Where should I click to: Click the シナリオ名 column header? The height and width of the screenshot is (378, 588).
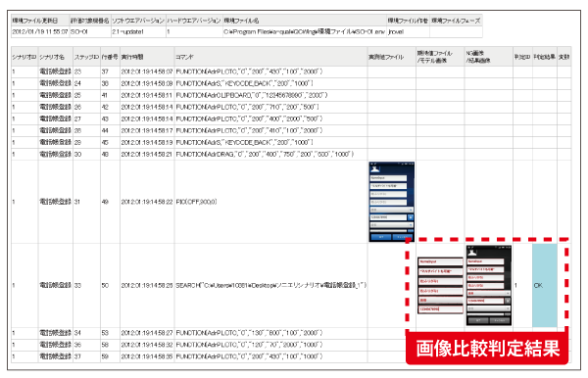click(x=55, y=57)
